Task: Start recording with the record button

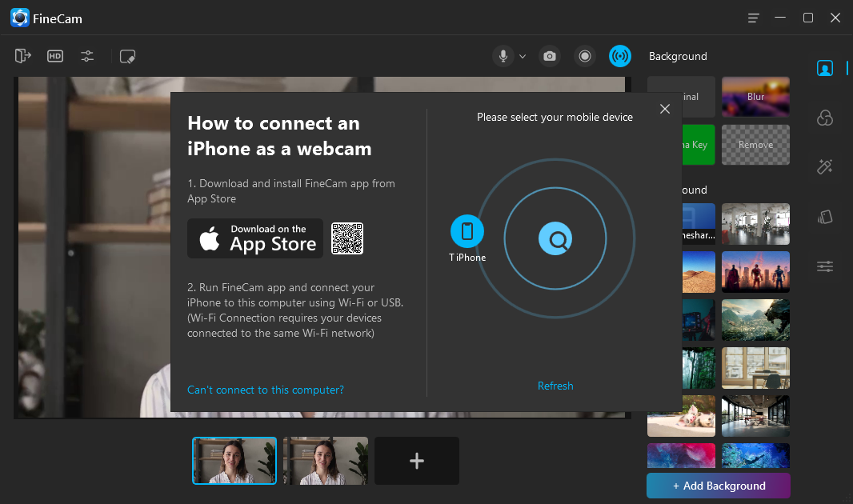Action: 585,56
